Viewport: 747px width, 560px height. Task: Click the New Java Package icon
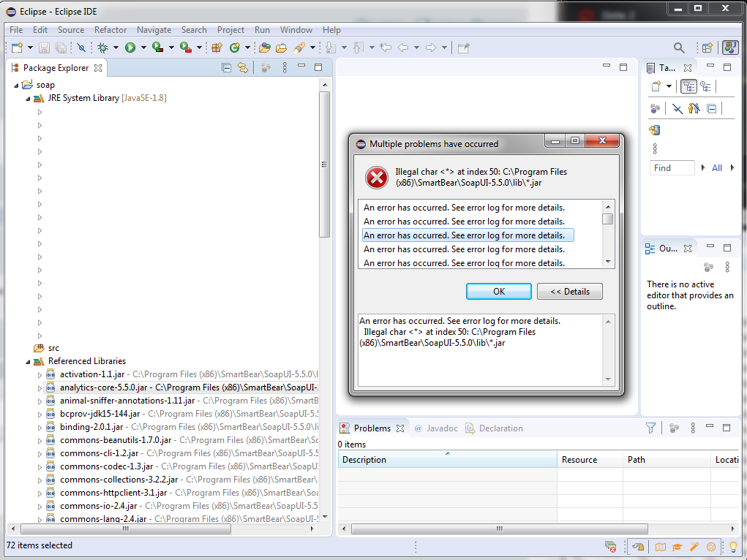click(217, 48)
